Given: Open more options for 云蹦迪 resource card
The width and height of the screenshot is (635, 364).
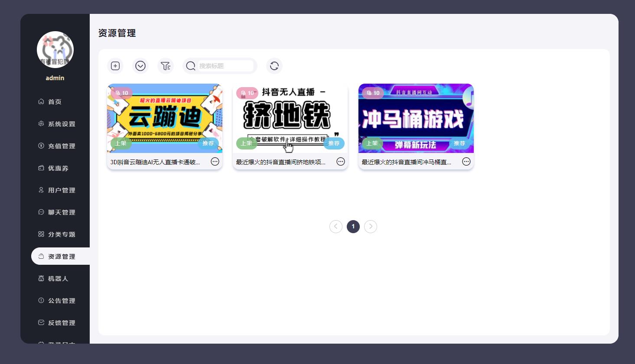Looking at the screenshot, I should [x=215, y=162].
